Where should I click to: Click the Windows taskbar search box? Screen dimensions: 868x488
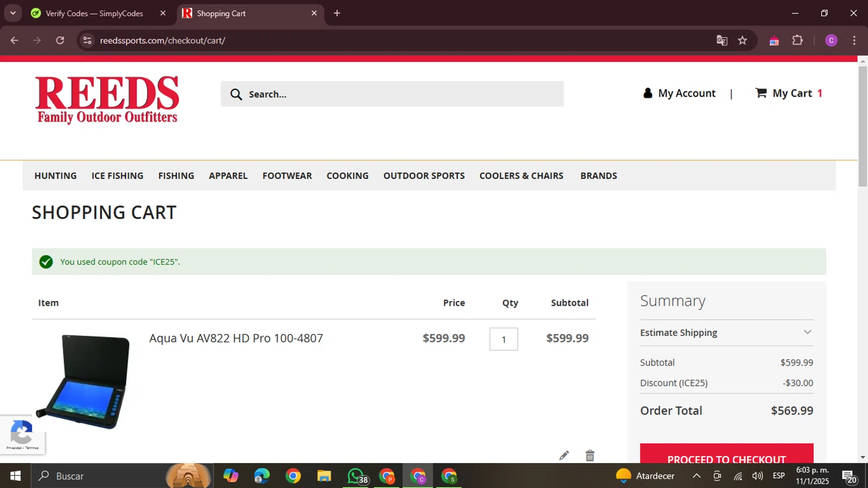pyautogui.click(x=122, y=476)
